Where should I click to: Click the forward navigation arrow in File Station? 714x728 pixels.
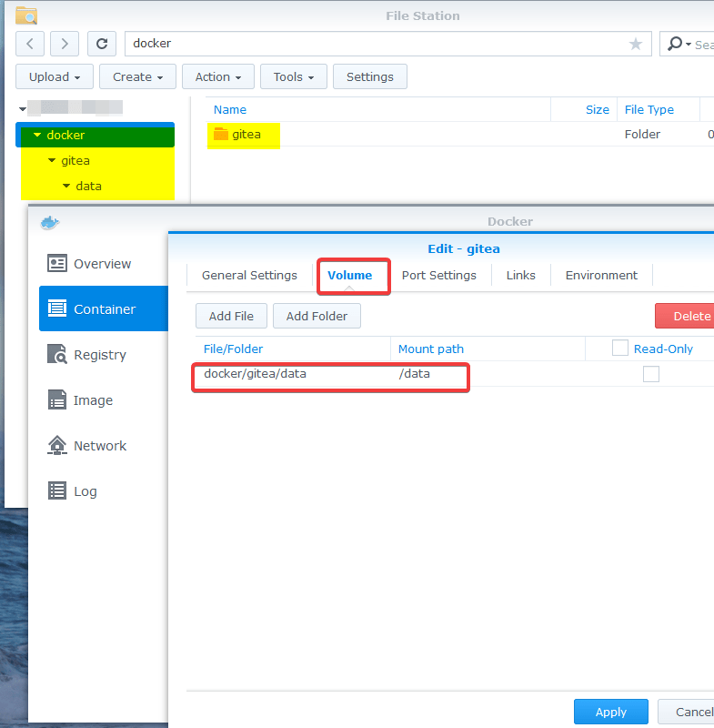click(65, 44)
